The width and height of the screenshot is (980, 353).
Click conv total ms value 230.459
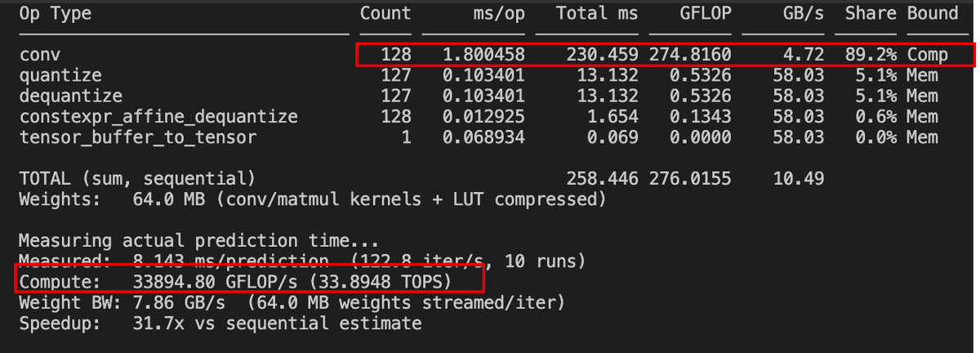[x=602, y=56]
